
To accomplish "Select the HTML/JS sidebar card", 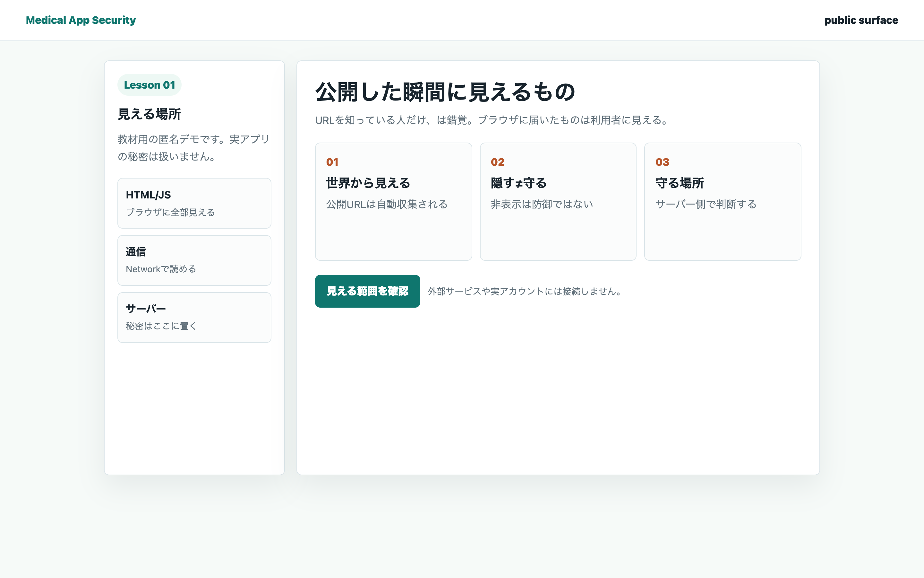I will pyautogui.click(x=194, y=203).
